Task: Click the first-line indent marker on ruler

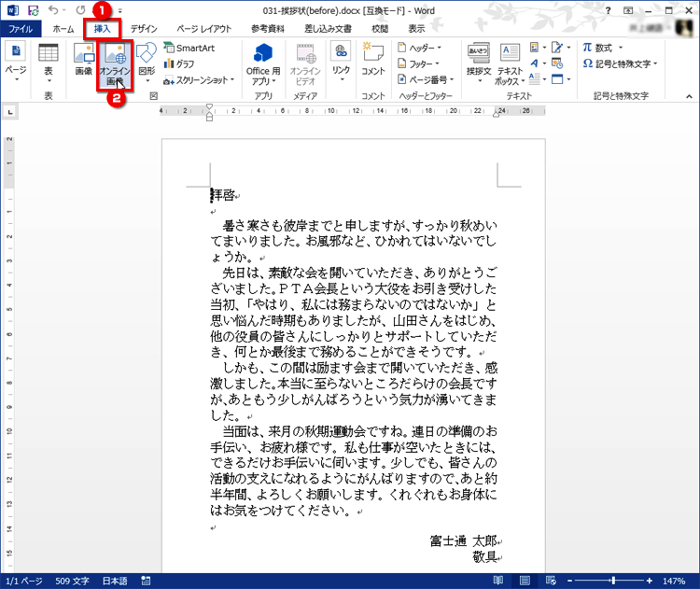Action: click(x=209, y=107)
